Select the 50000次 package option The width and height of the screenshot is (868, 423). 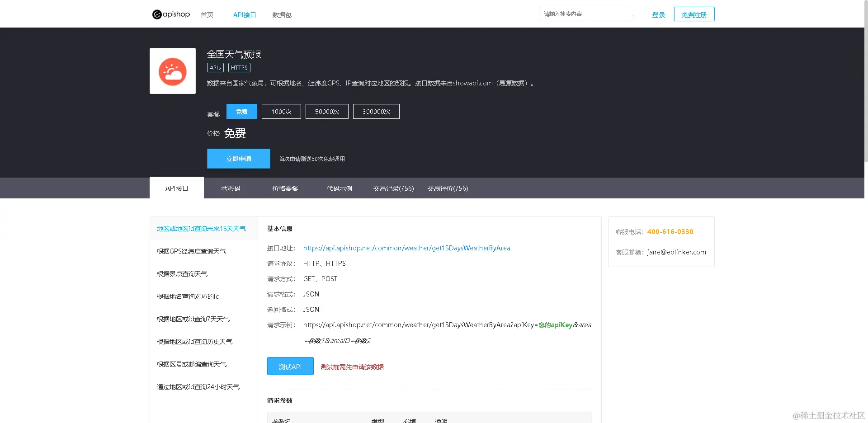[x=327, y=112]
